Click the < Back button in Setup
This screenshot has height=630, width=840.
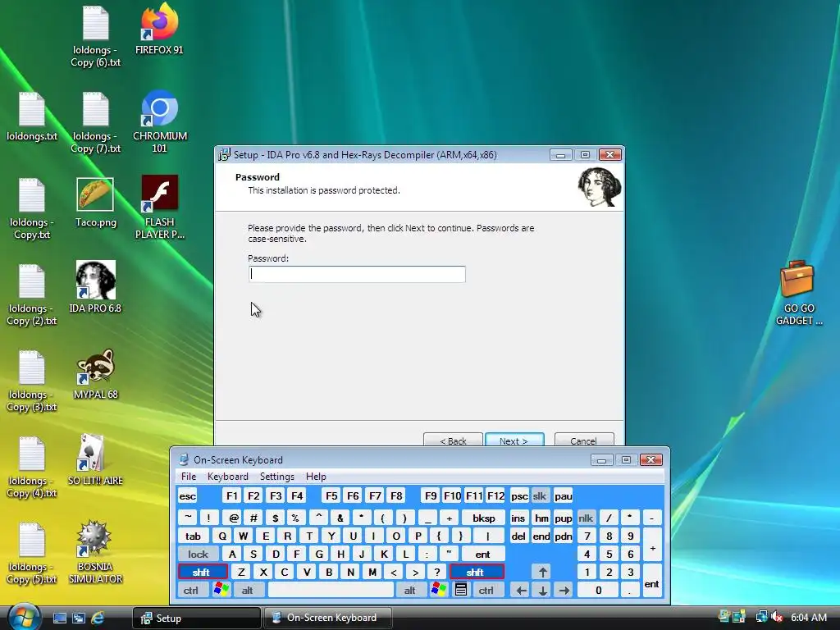pos(453,440)
